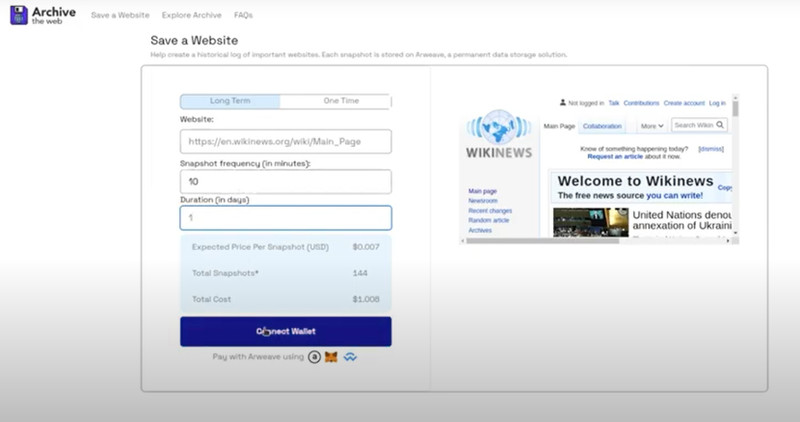Choose the MetaMask fox icon
This screenshot has height=422, width=800.
pos(331,357)
